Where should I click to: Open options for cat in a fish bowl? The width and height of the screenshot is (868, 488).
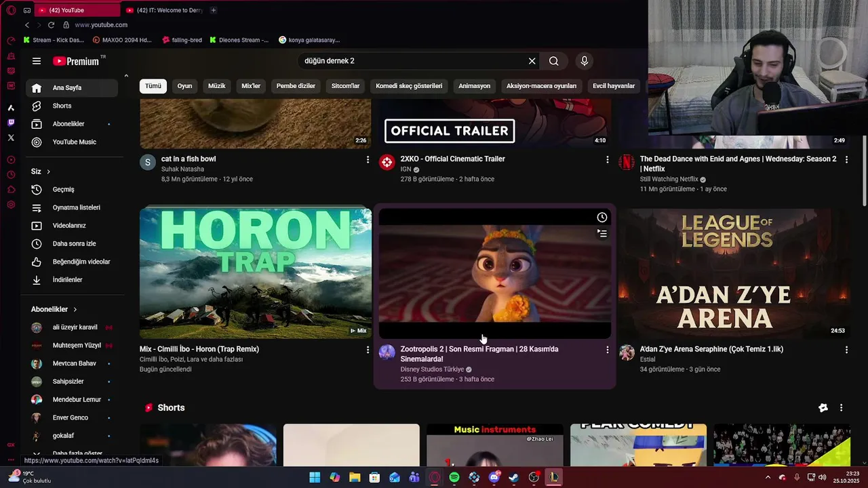point(368,159)
